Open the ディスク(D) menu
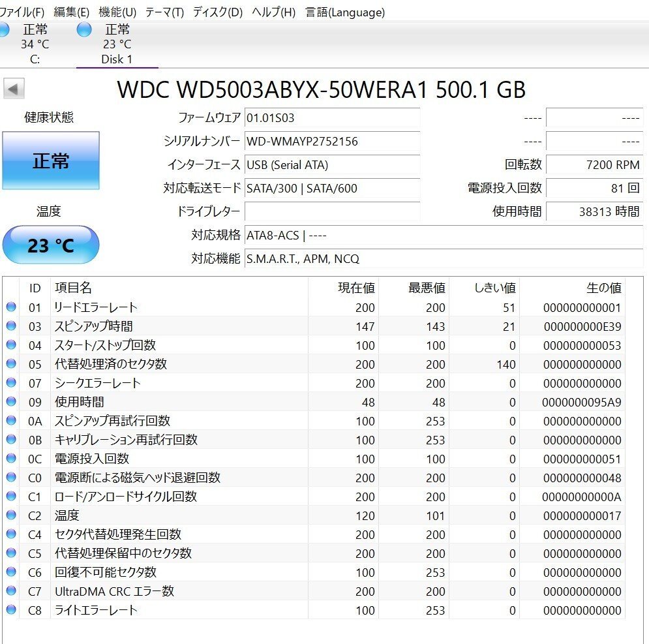 pos(217,12)
